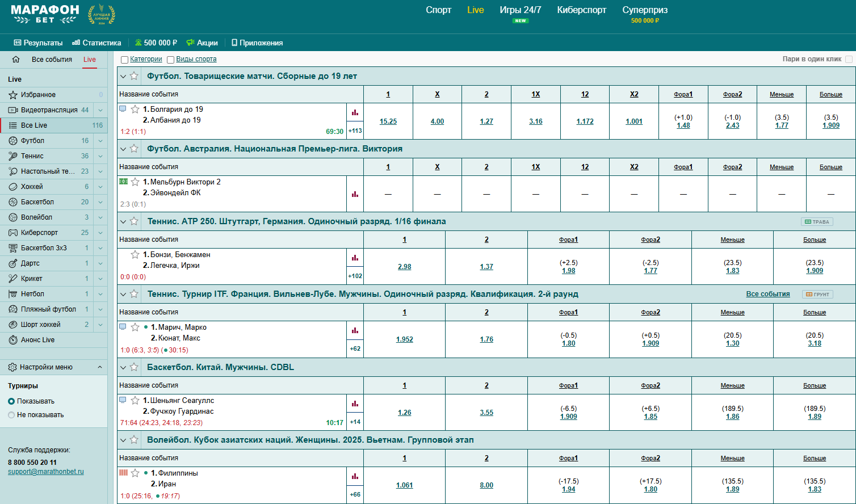Star the Бонзи vs Легечка tennis match
This screenshot has height=504, width=856.
(x=135, y=255)
